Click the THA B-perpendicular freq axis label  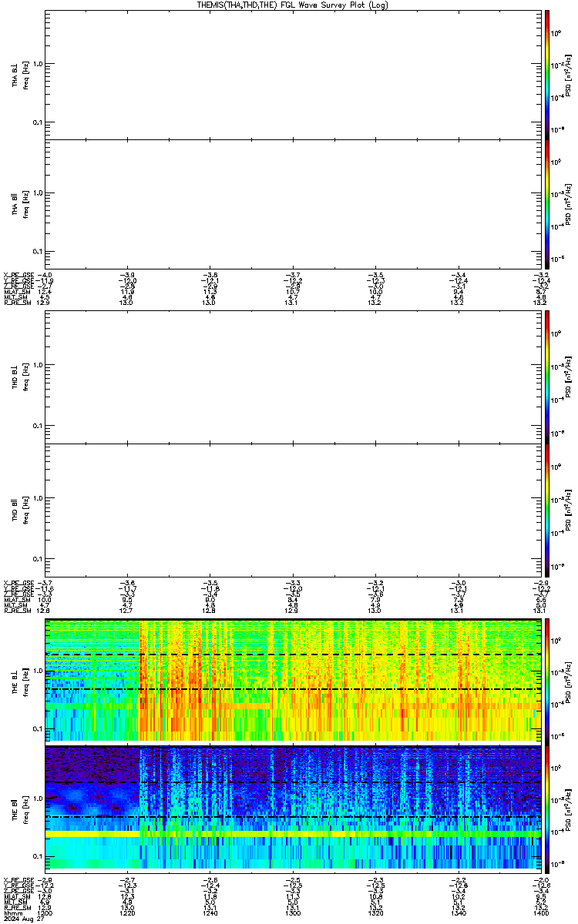tap(25, 75)
